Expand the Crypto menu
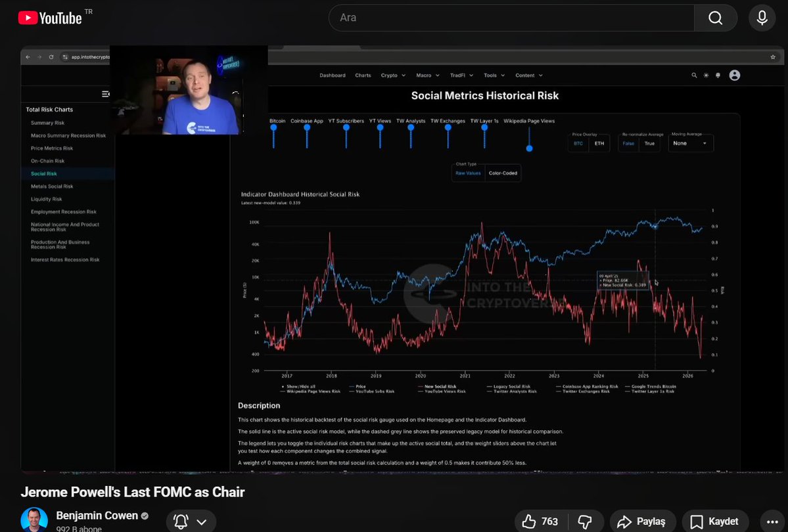 click(x=393, y=76)
